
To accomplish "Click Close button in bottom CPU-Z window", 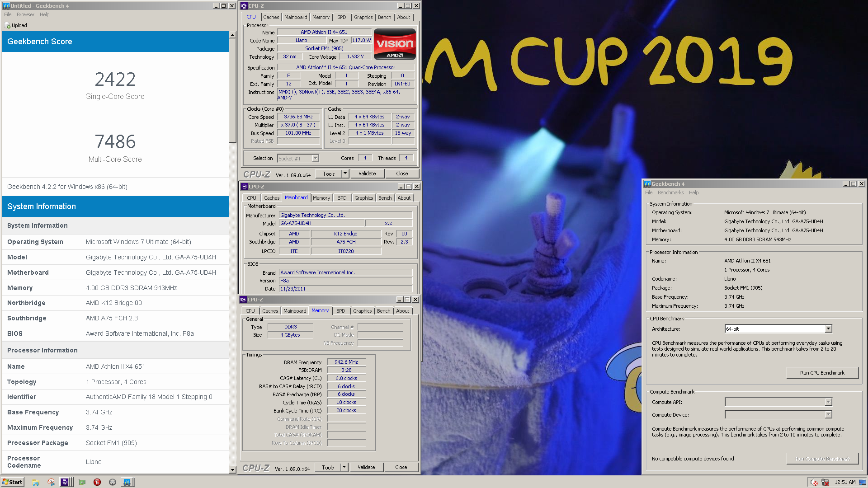I will pyautogui.click(x=401, y=467).
